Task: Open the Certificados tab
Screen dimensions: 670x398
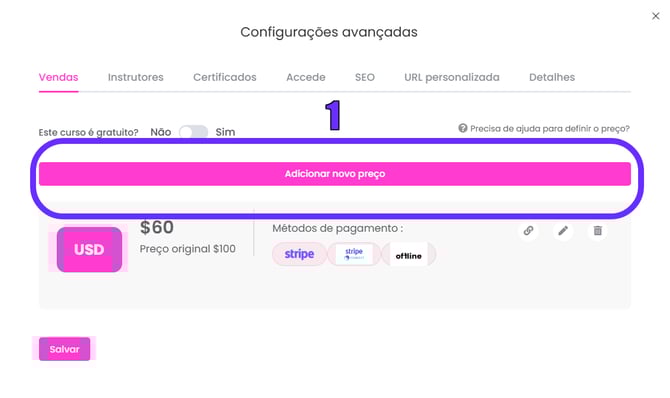Action: pos(225,77)
